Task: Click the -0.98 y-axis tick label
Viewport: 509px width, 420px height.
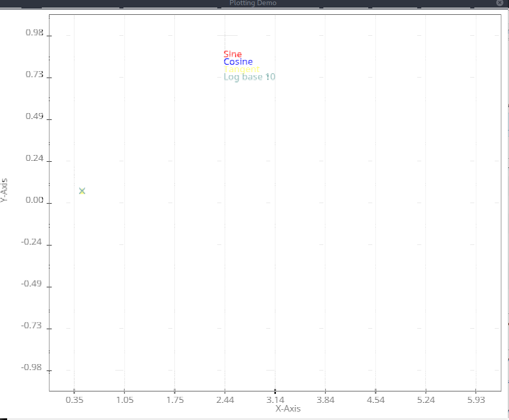Action: point(31,368)
